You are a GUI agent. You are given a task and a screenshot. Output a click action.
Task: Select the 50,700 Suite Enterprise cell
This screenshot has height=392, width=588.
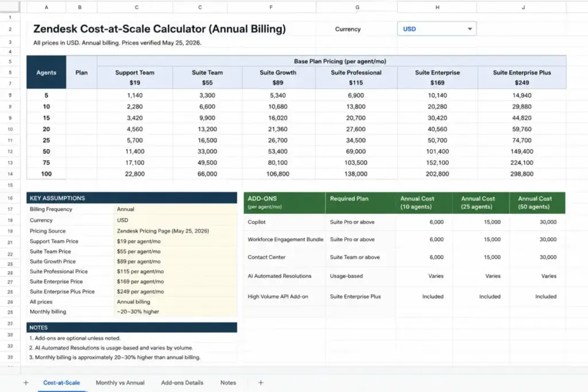[x=437, y=140]
